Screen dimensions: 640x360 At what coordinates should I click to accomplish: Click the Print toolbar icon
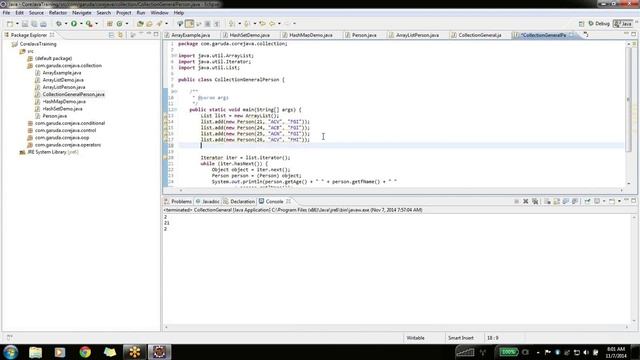pyautogui.click(x=43, y=24)
